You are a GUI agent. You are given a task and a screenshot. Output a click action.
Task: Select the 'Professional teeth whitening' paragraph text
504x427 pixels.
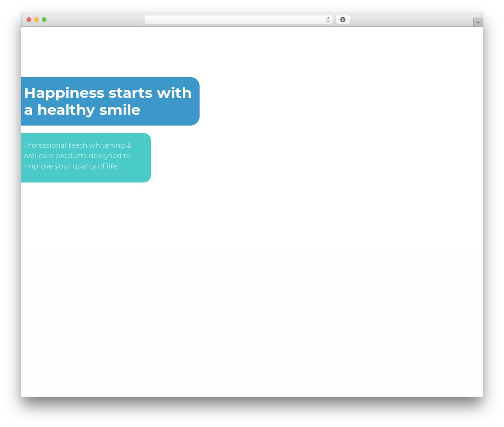coord(78,156)
